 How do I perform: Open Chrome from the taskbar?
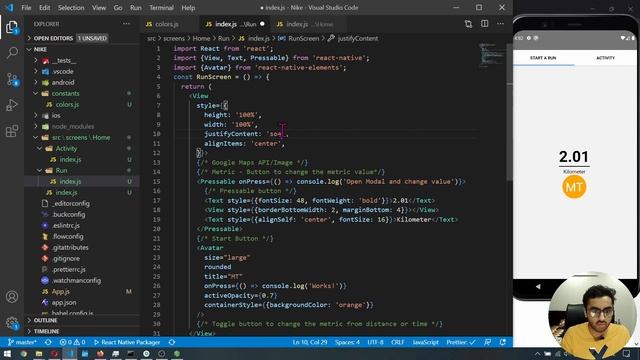point(23,354)
